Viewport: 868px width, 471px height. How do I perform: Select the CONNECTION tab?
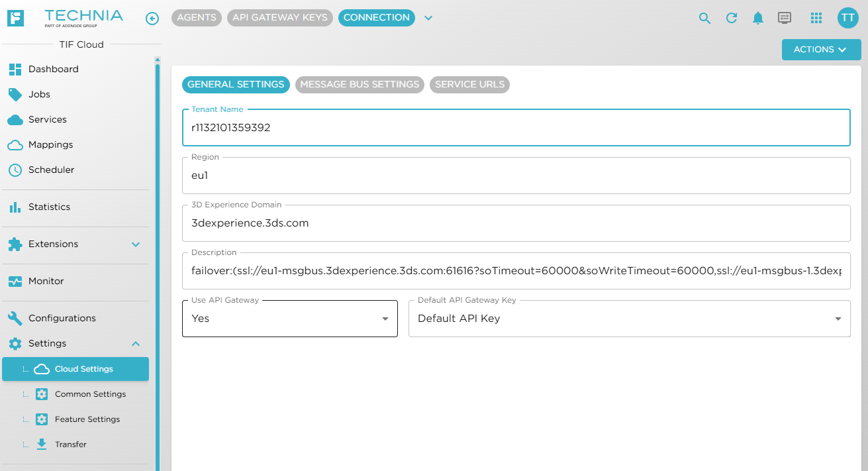(x=377, y=18)
